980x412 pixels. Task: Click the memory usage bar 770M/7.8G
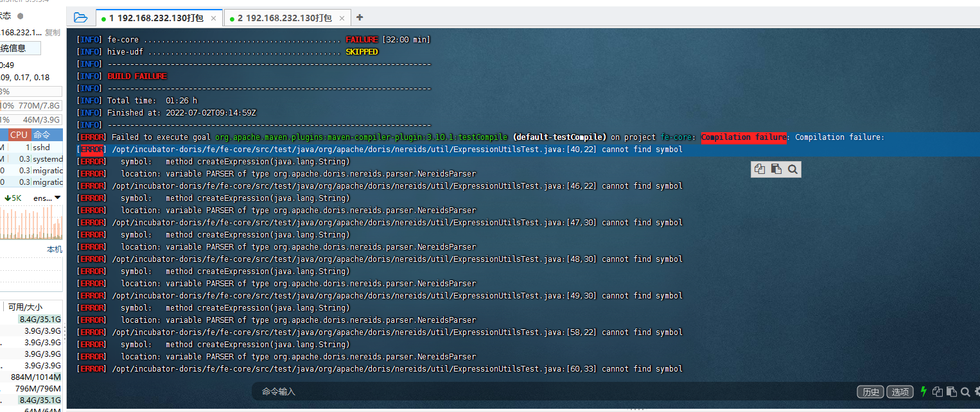tap(31, 105)
